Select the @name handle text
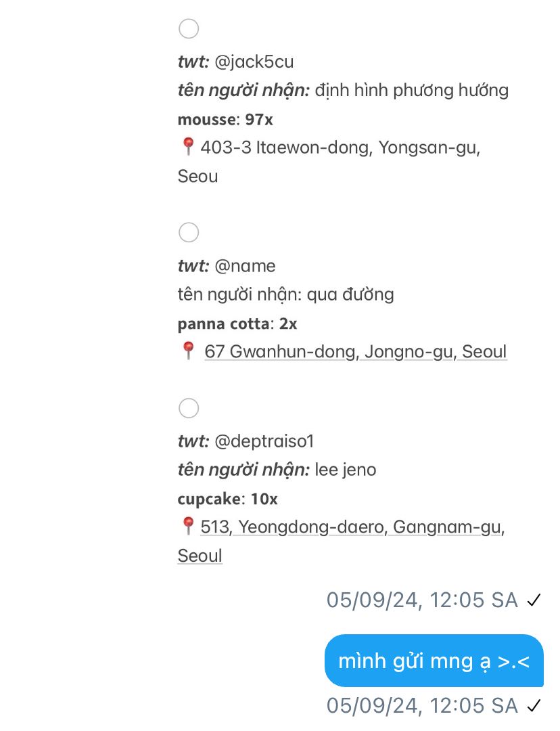The width and height of the screenshot is (560, 731). click(x=245, y=266)
